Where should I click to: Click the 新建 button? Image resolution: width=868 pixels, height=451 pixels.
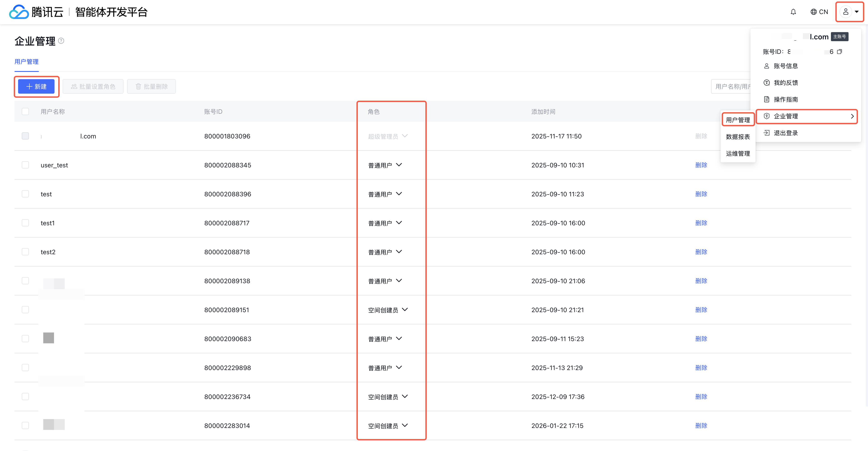point(36,87)
